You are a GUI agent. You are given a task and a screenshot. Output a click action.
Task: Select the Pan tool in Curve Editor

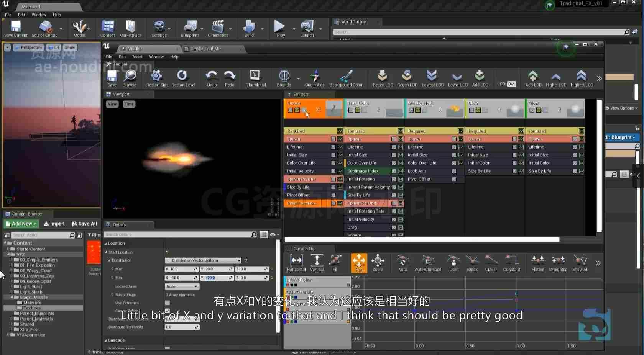[x=359, y=263]
